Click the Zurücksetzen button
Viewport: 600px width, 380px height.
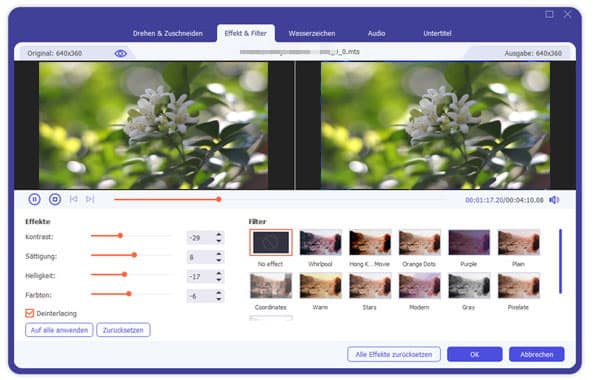123,330
